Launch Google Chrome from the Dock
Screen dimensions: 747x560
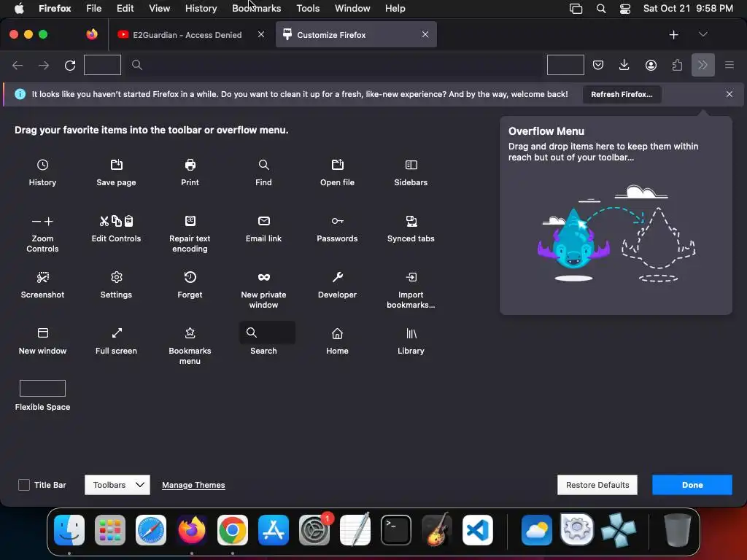pos(233,530)
